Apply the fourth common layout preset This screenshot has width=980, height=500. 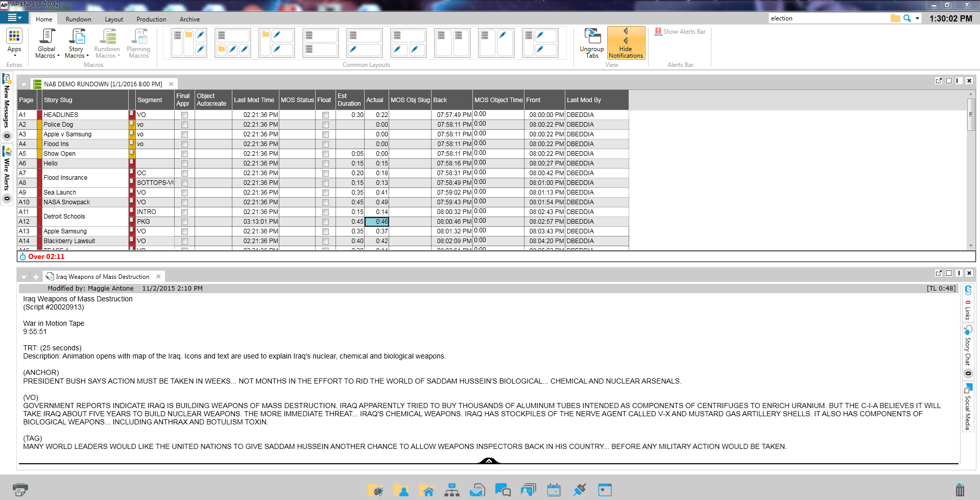tap(321, 43)
